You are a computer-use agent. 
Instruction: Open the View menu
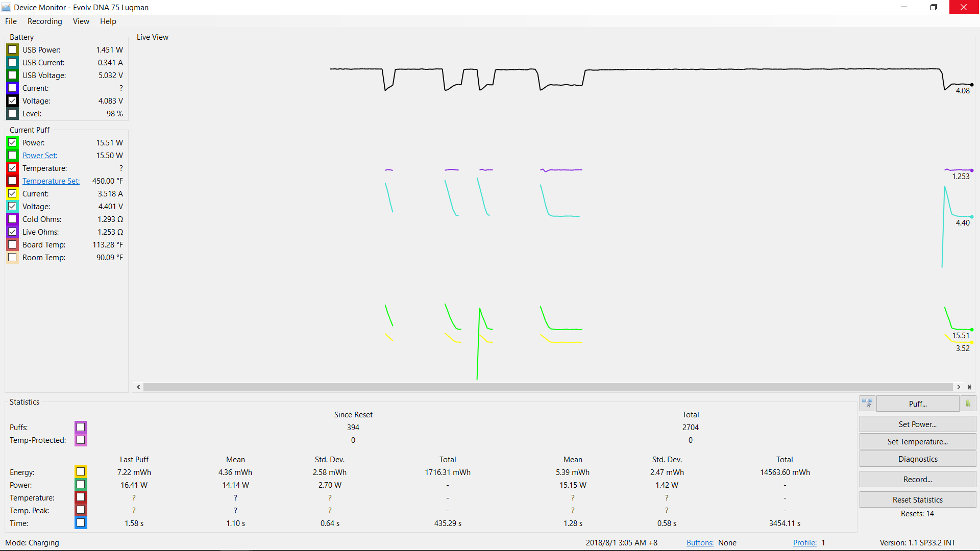81,21
